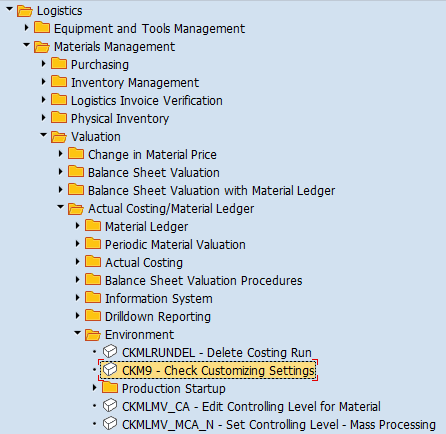
Task: Expand the Material Ledger node arrow
Action: point(78,225)
